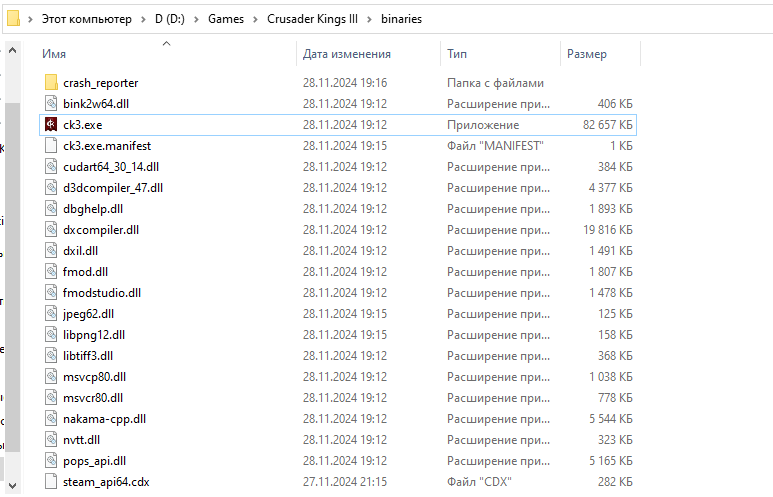Expand chevron after Этот компьютер breadcrumb

pos(143,19)
